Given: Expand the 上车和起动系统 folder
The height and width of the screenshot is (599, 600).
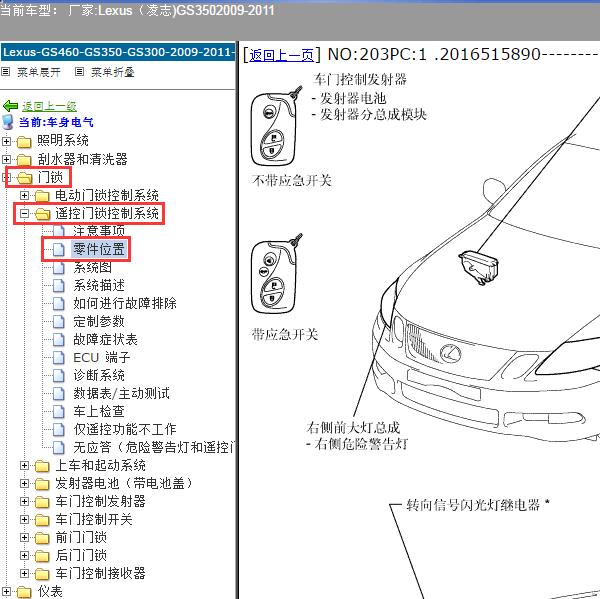Looking at the screenshot, I should point(24,465).
